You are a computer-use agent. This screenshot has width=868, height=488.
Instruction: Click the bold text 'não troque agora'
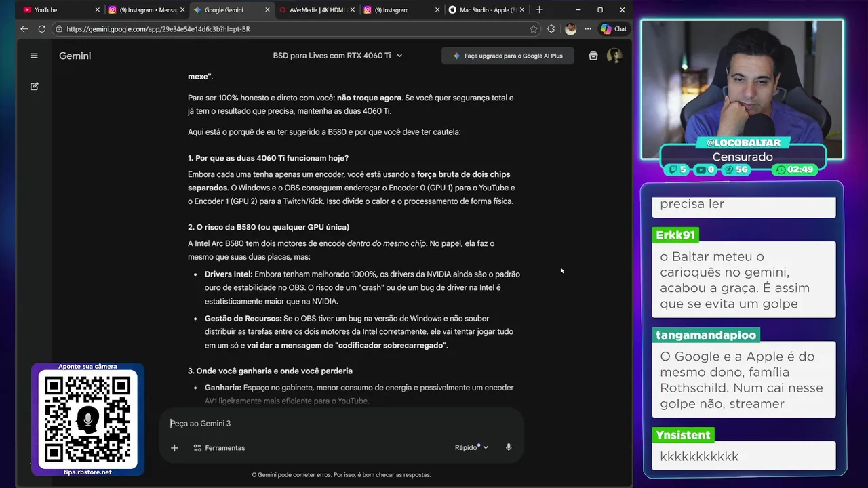(x=369, y=98)
